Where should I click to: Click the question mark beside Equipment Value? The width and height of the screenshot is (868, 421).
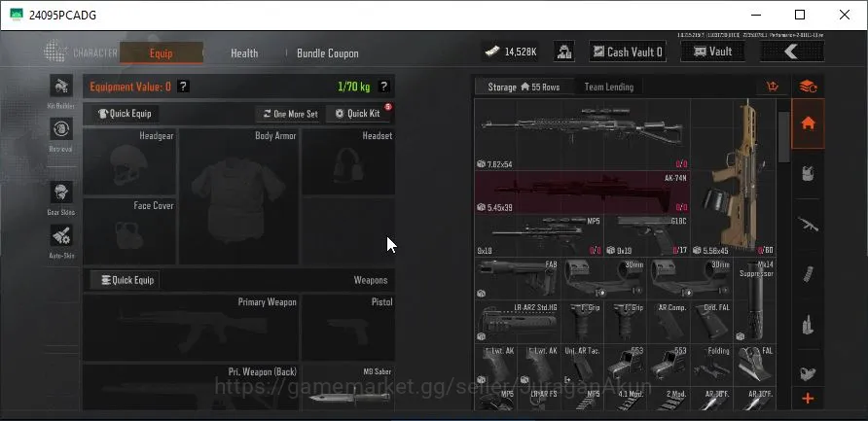tap(183, 87)
